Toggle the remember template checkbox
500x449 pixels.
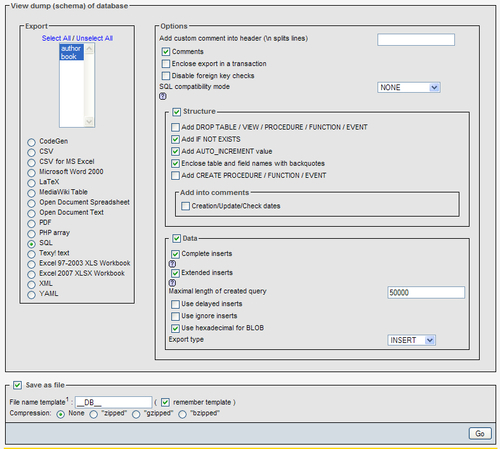(165, 402)
